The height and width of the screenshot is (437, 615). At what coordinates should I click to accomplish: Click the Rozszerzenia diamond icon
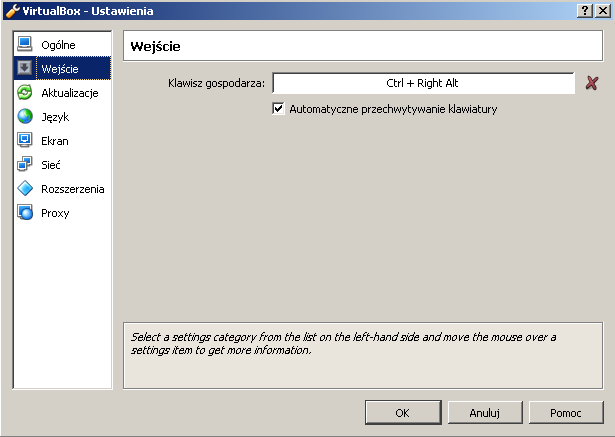25,189
